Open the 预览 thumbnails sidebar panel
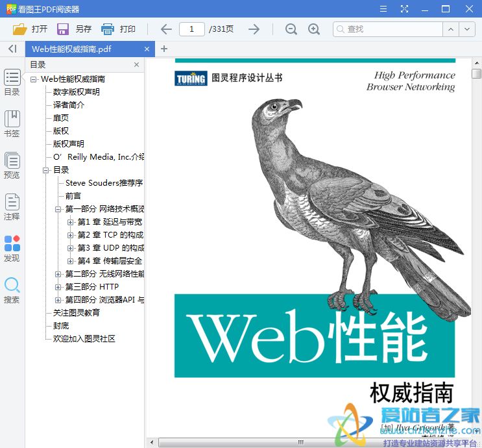 tap(12, 166)
